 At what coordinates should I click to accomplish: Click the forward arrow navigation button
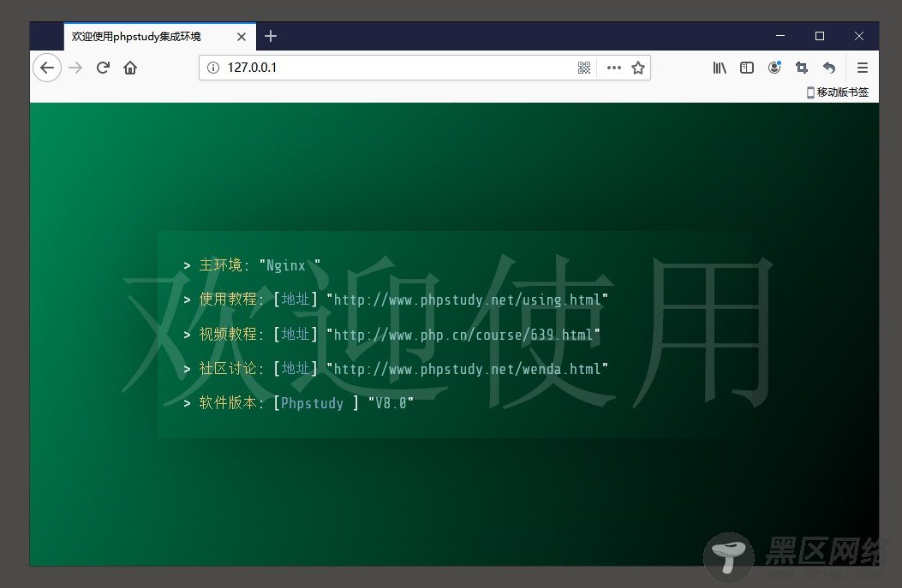tap(75, 68)
